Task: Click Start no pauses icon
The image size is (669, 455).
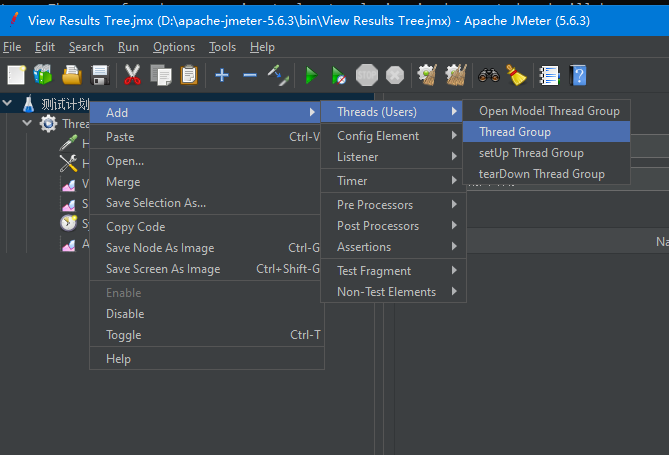Action: point(339,75)
